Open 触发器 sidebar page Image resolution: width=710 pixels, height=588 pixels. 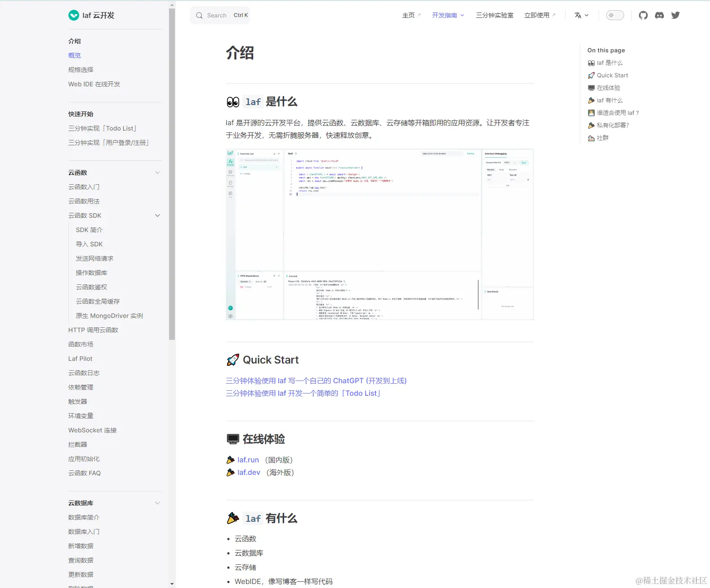(78, 402)
